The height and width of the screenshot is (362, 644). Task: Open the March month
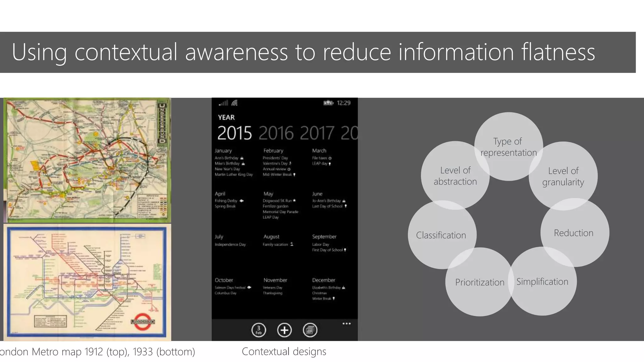tap(319, 151)
